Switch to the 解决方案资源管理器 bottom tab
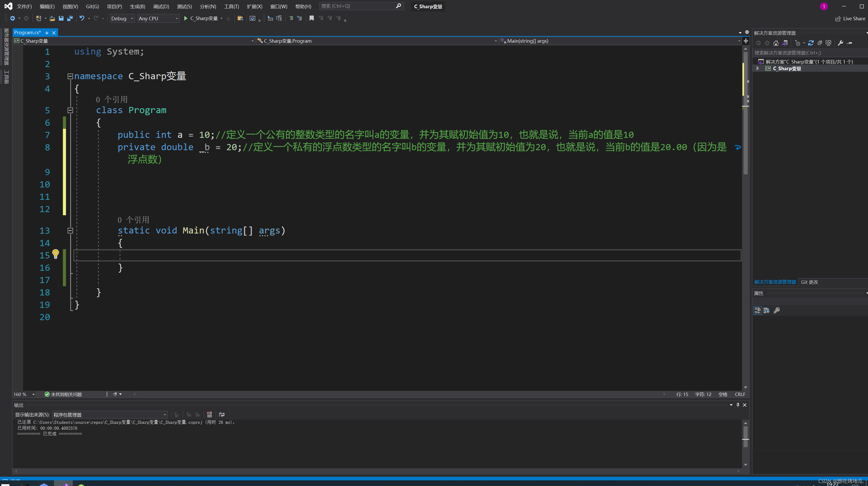 click(775, 282)
